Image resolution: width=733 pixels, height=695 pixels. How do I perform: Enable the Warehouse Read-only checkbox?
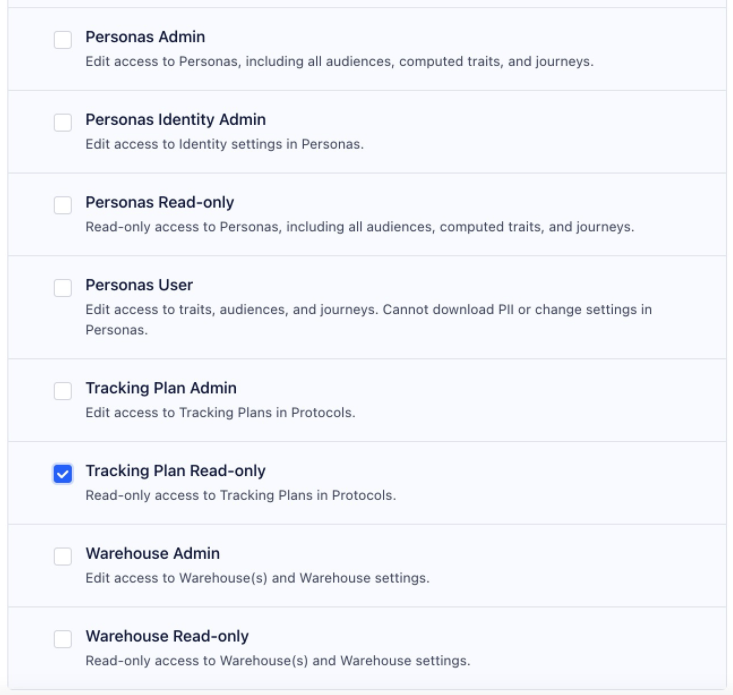point(63,639)
